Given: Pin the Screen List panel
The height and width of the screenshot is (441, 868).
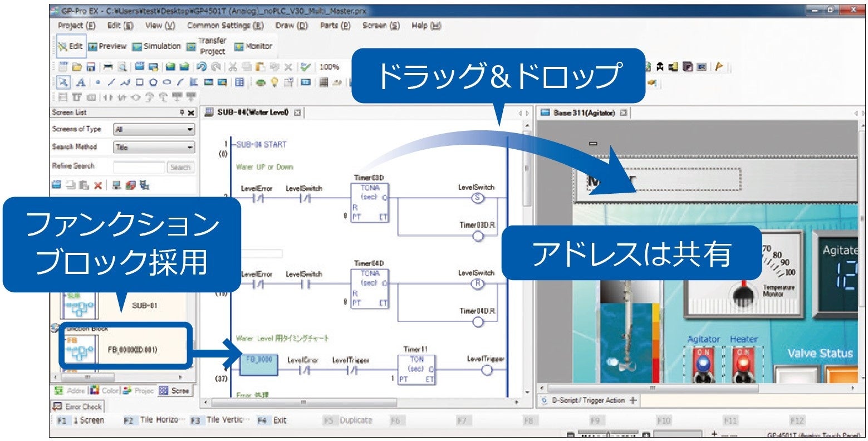Looking at the screenshot, I should pyautogui.click(x=182, y=112).
